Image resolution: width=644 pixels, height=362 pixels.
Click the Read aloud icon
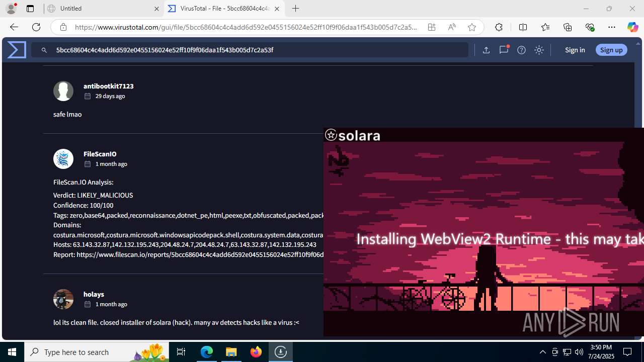pos(452,27)
